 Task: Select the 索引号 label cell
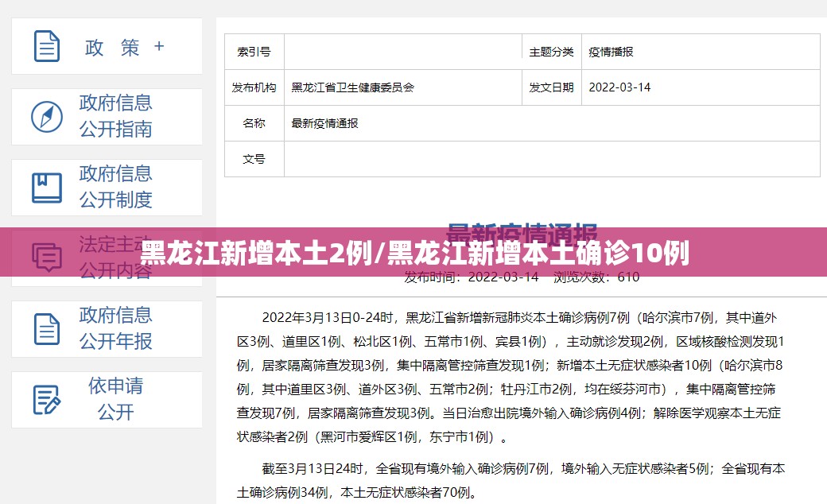(x=254, y=52)
